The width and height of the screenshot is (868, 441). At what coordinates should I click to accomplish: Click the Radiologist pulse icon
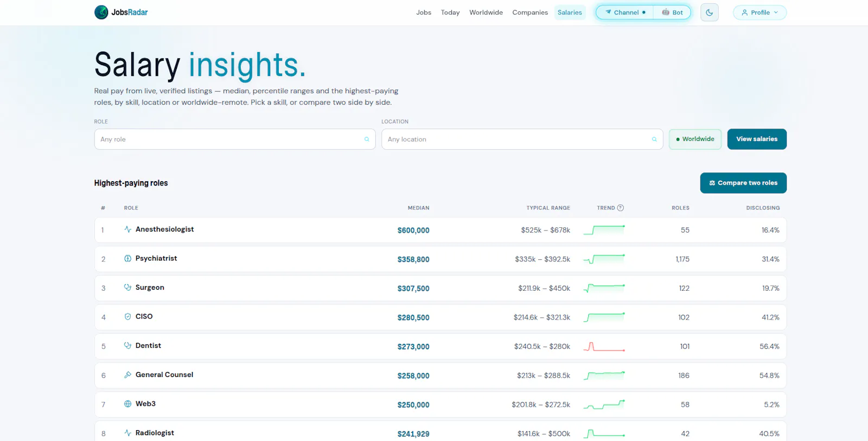pyautogui.click(x=128, y=433)
